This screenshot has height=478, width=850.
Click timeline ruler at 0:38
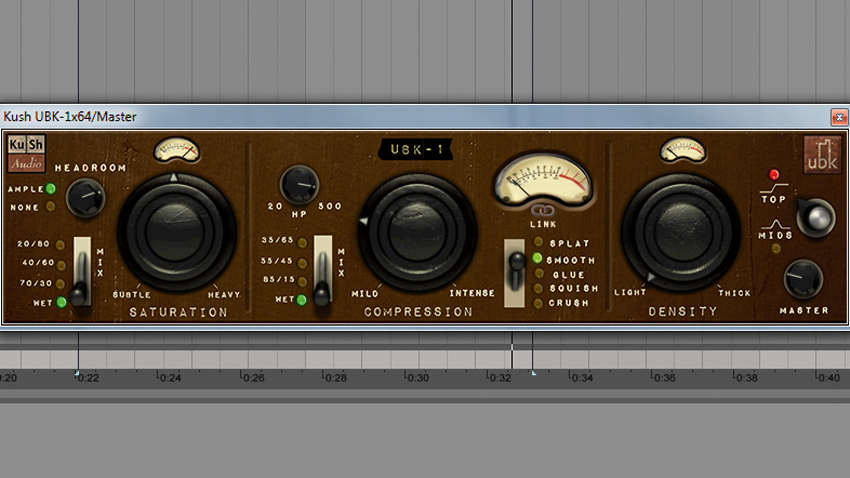[745, 377]
